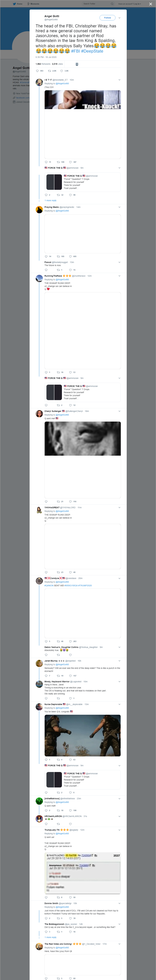Open chevron menu on Praying Medic's reply

(x=119, y=207)
